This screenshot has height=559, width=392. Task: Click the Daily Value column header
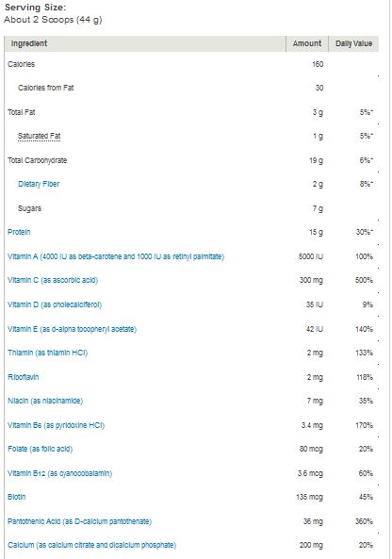pyautogui.click(x=353, y=43)
